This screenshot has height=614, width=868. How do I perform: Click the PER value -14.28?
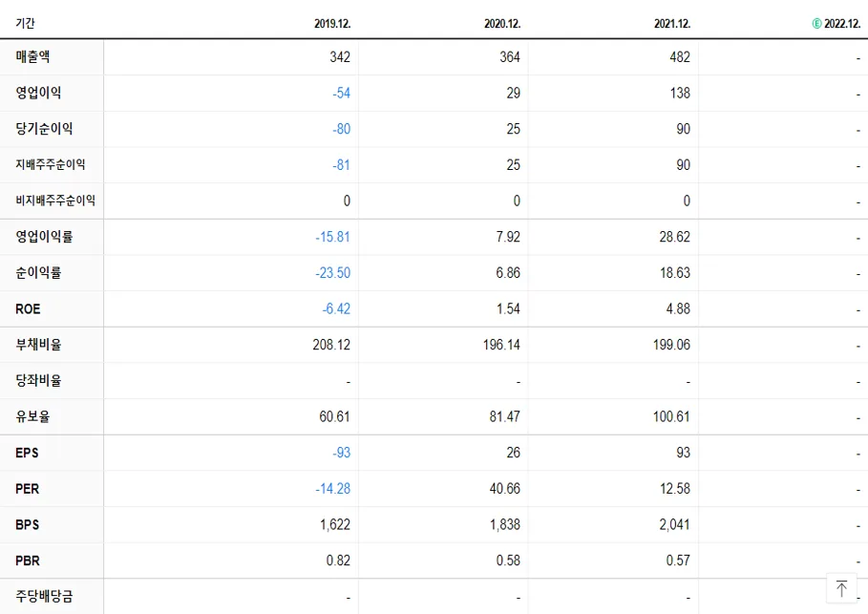point(332,489)
